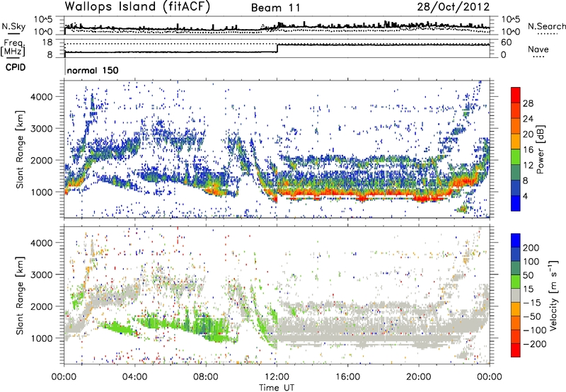Viewport: 566px width, 392px height.
Task: Click the 'Freq. [MHz]' axis label
Action: click(x=13, y=48)
